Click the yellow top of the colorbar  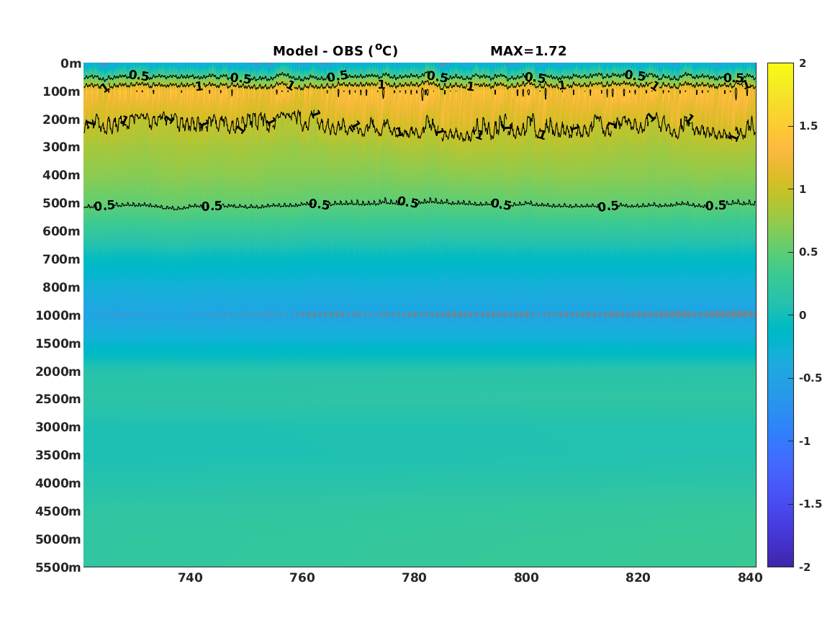click(780, 67)
